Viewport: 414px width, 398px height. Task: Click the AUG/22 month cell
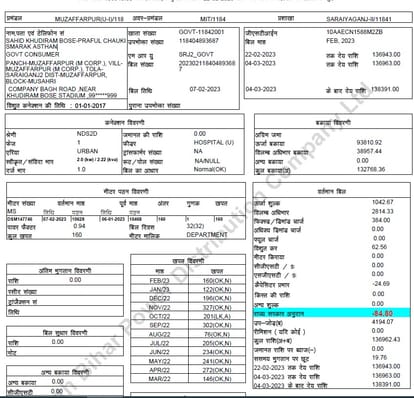160,334
